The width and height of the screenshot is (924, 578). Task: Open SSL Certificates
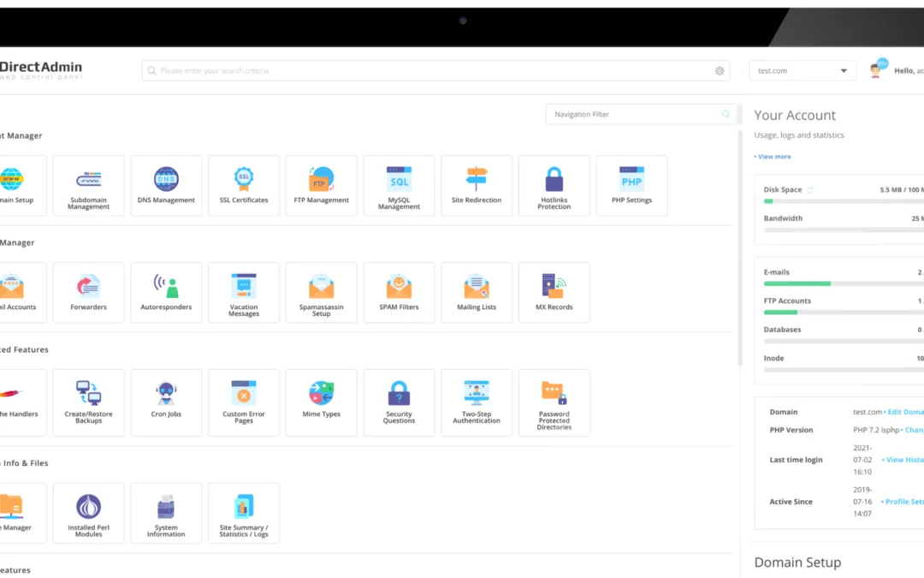pos(243,185)
